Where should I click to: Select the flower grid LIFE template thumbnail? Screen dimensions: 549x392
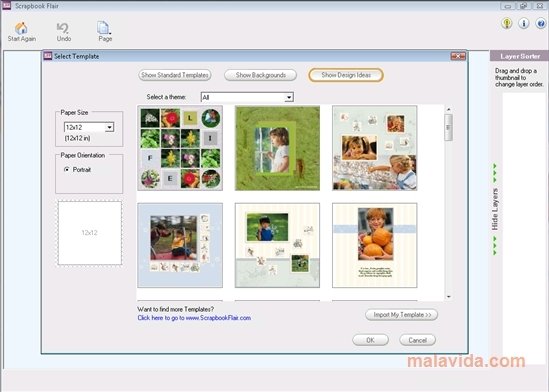click(180, 148)
